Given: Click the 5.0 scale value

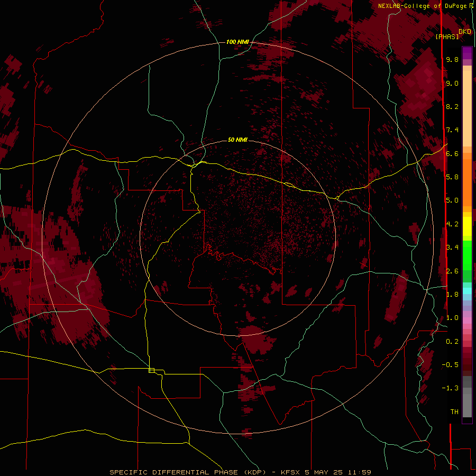Looking at the screenshot, I should tap(452, 200).
